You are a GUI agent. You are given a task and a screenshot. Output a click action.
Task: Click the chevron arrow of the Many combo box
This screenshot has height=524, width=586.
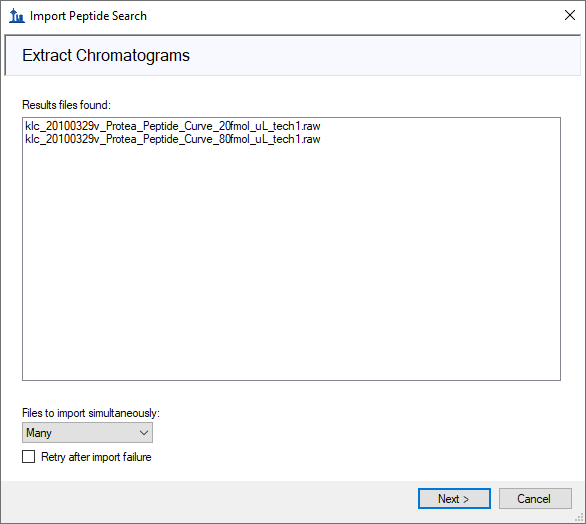point(144,433)
